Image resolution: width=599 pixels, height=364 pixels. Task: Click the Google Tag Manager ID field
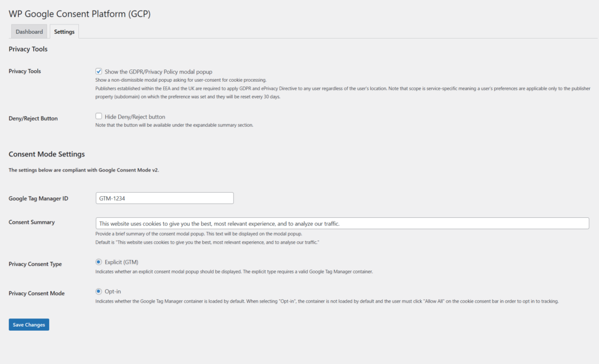click(x=164, y=198)
